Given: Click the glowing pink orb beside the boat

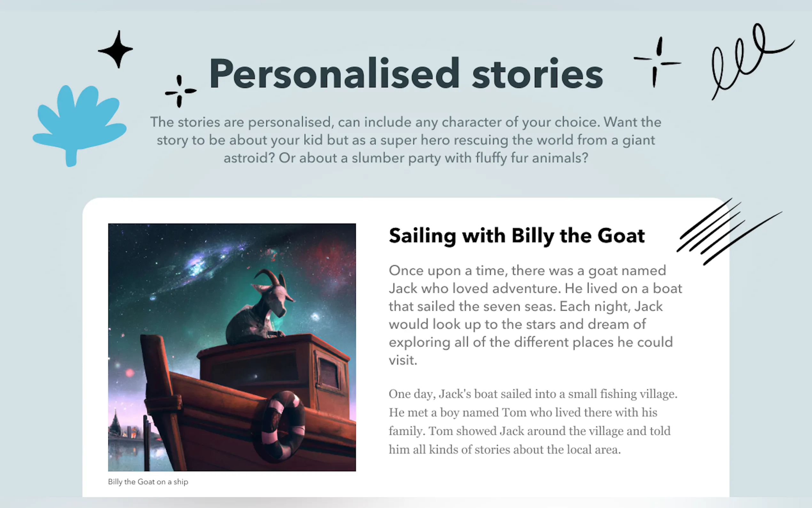Looking at the screenshot, I should tap(129, 373).
